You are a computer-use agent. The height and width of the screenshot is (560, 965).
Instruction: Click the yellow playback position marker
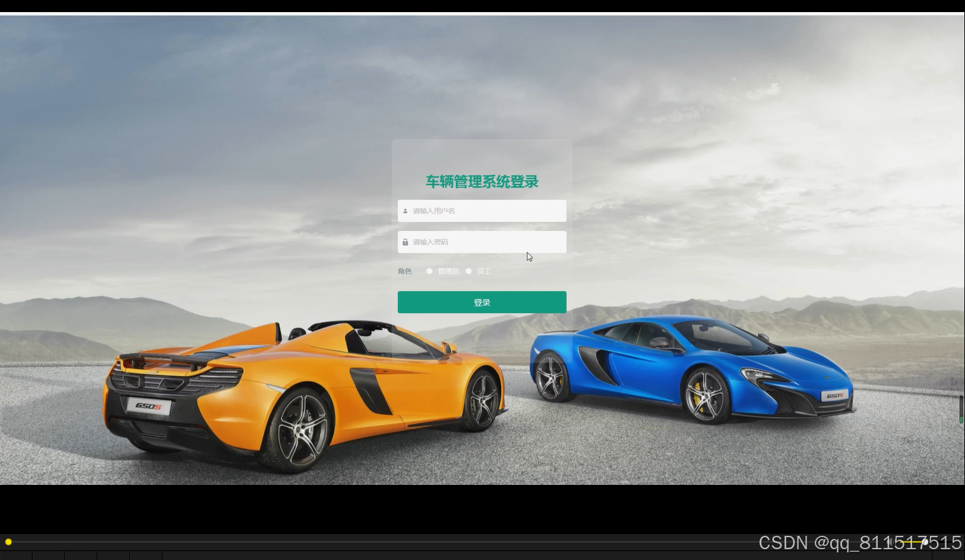8,542
